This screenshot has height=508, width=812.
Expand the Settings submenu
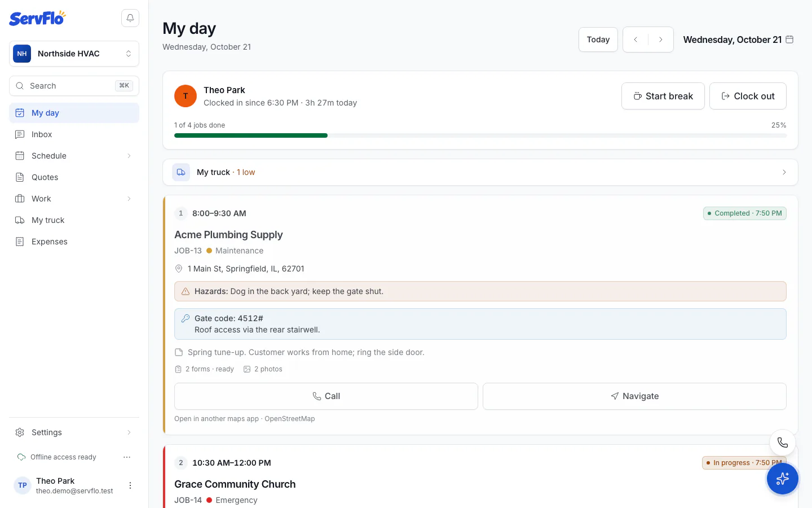pyautogui.click(x=129, y=432)
